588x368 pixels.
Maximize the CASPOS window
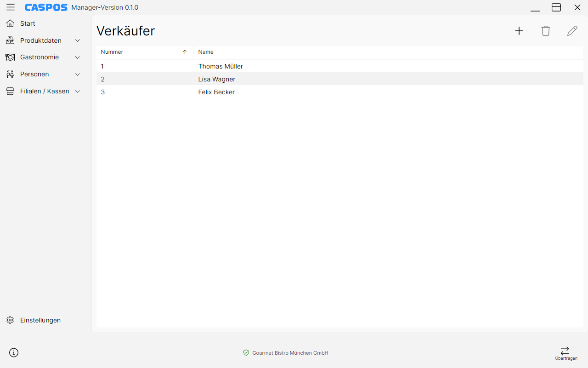click(556, 7)
